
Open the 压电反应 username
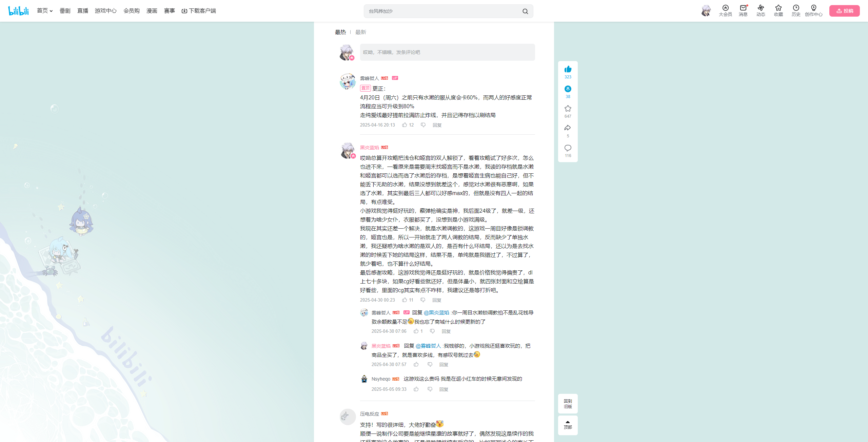369,414
